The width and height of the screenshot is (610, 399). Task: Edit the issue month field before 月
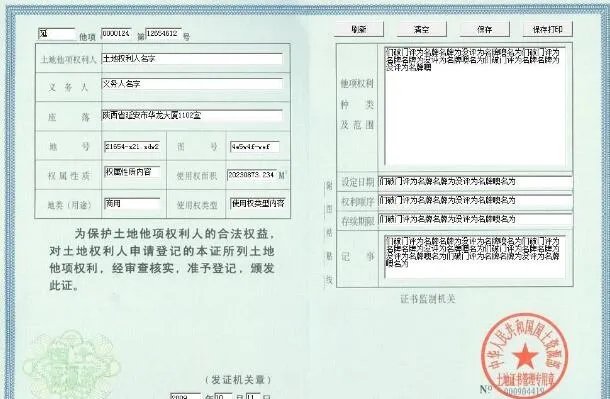(223, 396)
